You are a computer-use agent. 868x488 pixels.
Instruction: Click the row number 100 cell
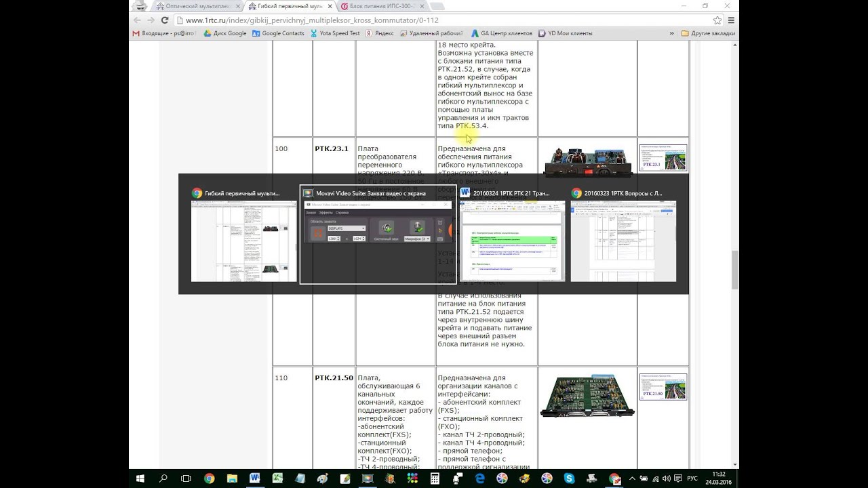tap(281, 148)
